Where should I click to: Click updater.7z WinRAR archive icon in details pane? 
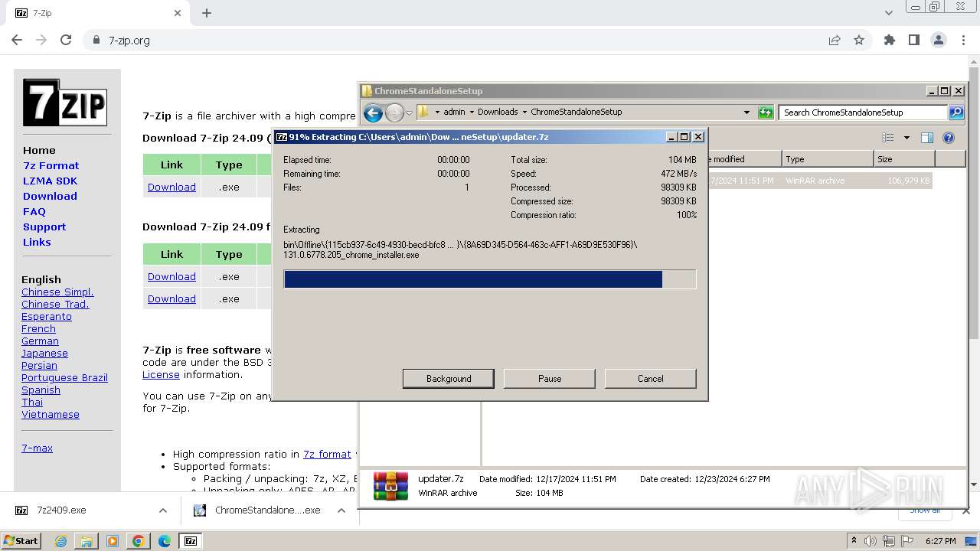(390, 486)
